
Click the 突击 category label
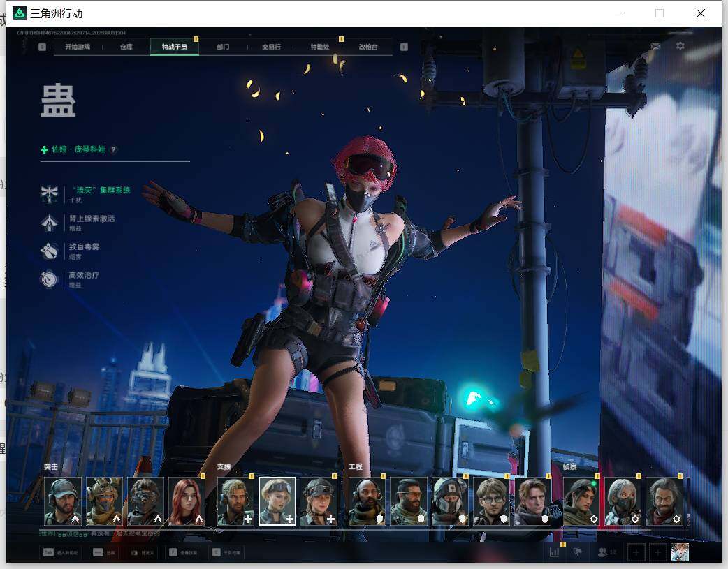pyautogui.click(x=50, y=467)
